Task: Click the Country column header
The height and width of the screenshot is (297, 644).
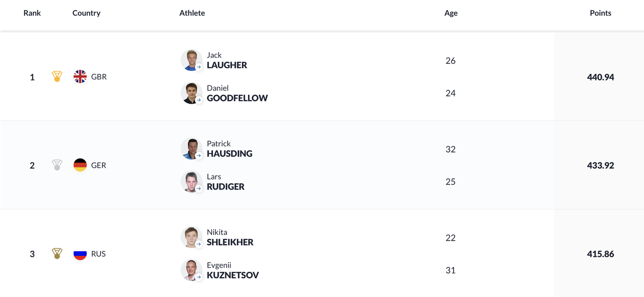Action: point(86,13)
